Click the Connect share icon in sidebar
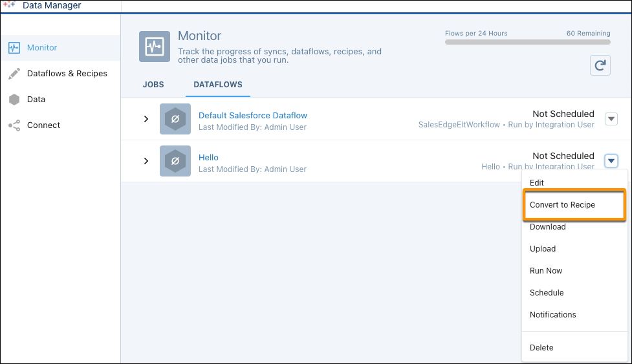Image resolution: width=632 pixels, height=364 pixels. click(14, 125)
